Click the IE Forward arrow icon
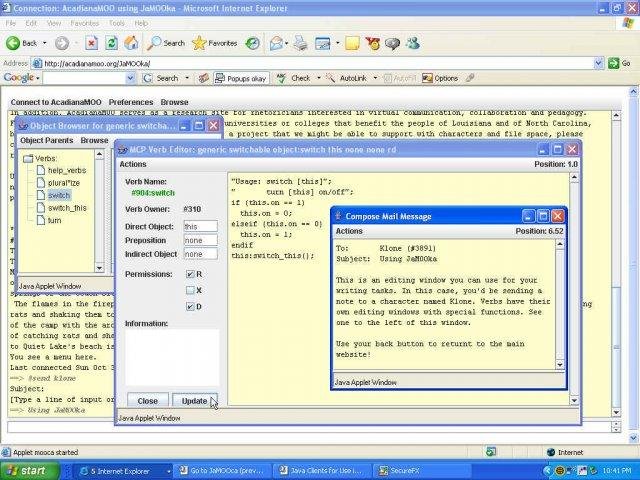The image size is (640, 480). (x=62, y=43)
